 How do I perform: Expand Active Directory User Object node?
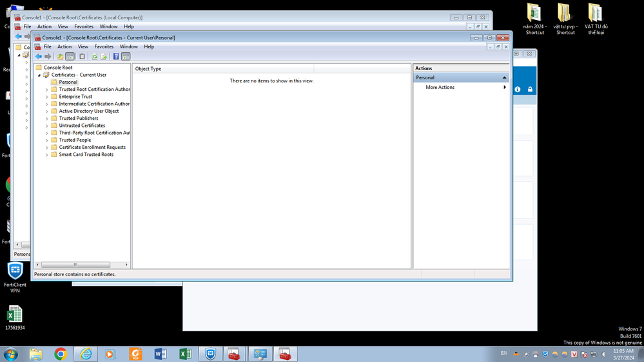click(47, 111)
